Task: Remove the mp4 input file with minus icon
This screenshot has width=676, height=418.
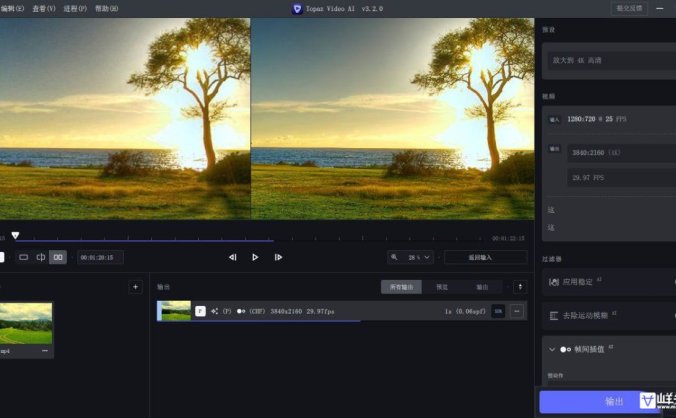Action: [x=45, y=351]
